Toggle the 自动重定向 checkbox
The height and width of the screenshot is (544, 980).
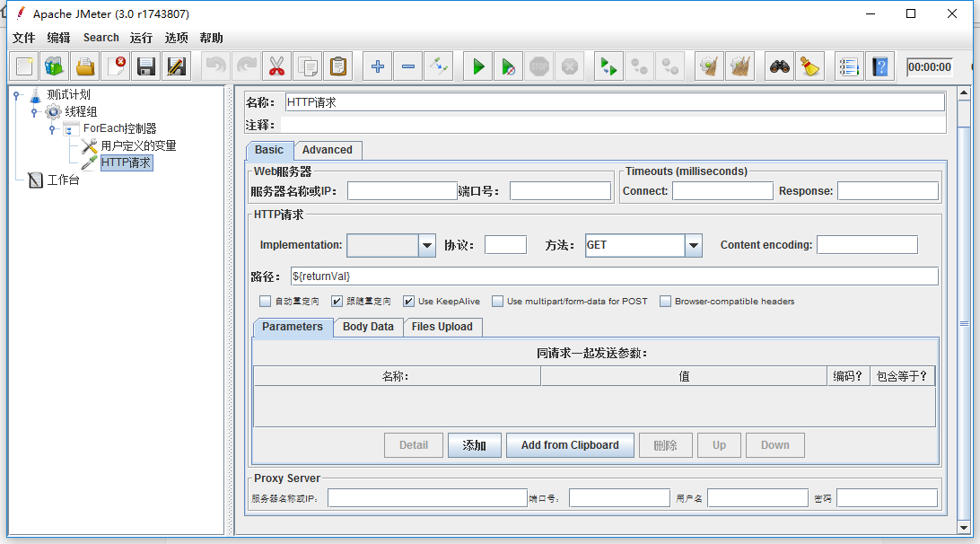[x=265, y=302]
